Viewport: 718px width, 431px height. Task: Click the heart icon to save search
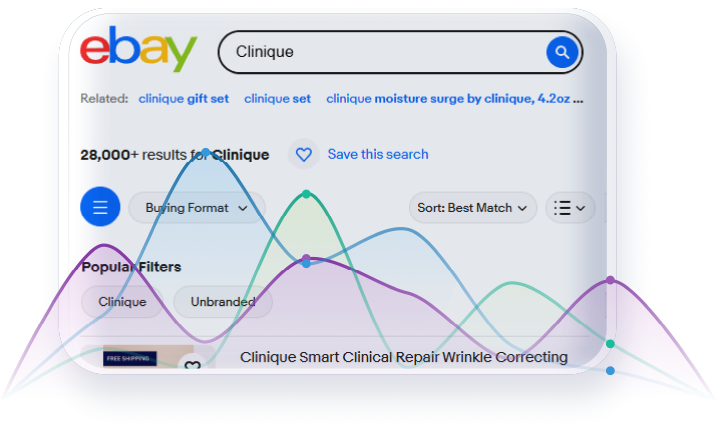coord(304,154)
